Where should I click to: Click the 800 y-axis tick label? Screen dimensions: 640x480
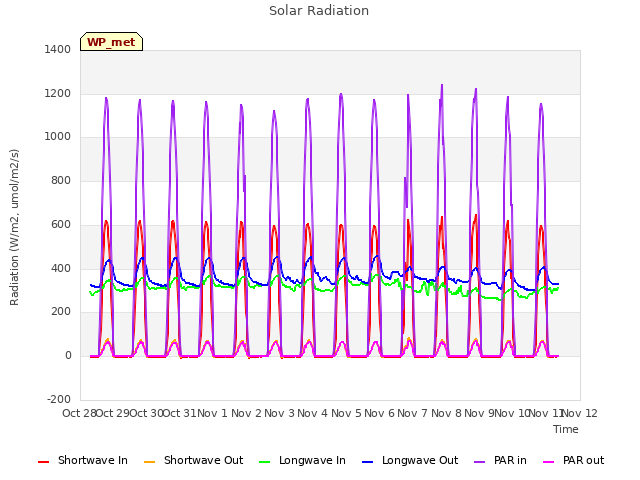(x=61, y=180)
